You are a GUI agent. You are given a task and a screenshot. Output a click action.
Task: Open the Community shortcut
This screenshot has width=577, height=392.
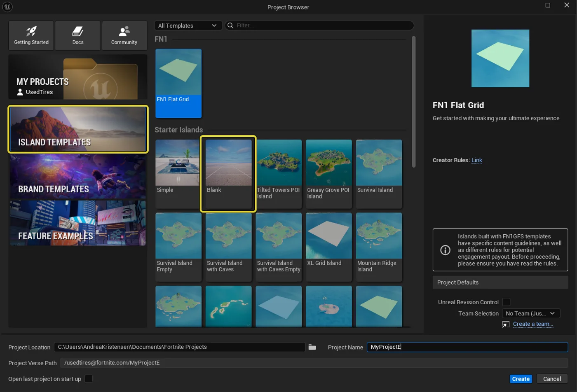coord(124,35)
